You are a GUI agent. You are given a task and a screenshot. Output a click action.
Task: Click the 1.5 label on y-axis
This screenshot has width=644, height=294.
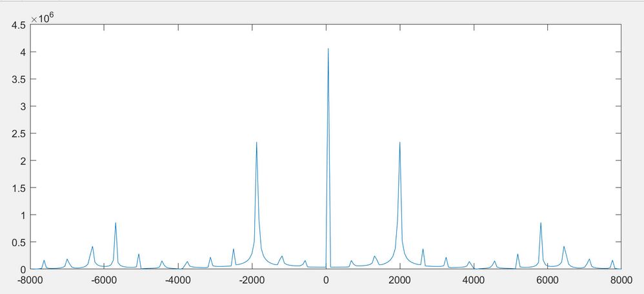(19, 188)
